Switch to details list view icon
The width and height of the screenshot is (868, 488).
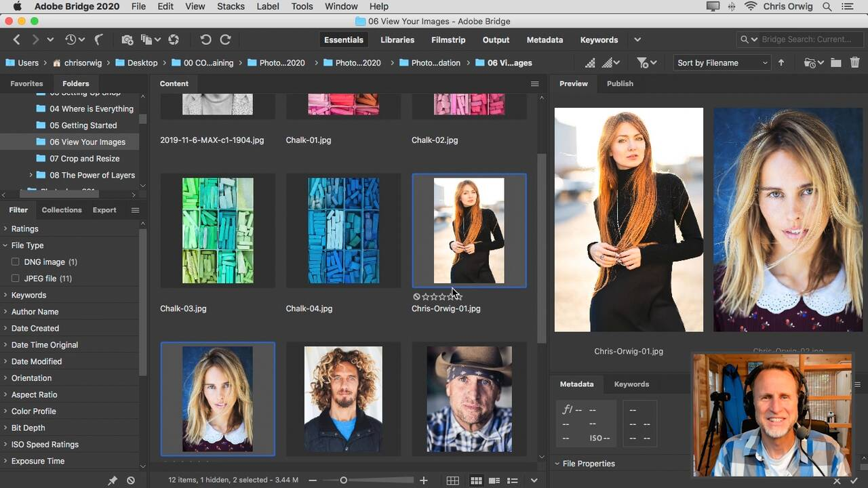(x=494, y=481)
